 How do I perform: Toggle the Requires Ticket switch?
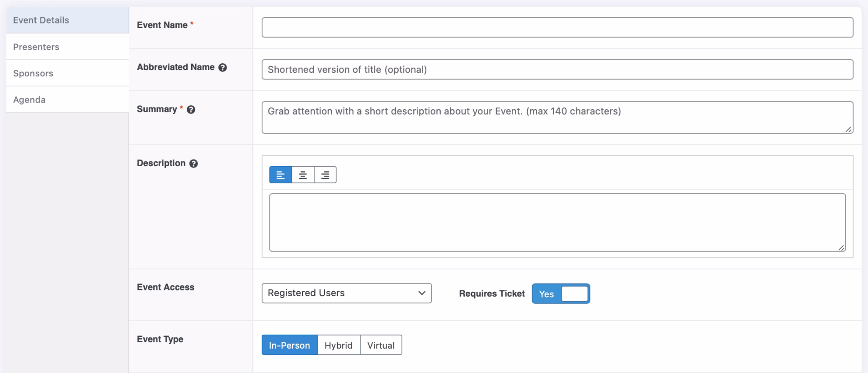pyautogui.click(x=561, y=294)
